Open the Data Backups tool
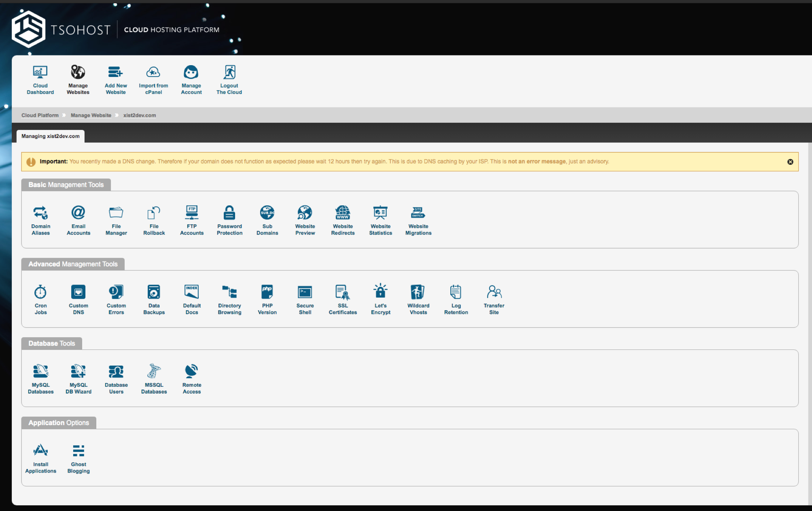Screen dimensions: 812x511 pos(154,299)
